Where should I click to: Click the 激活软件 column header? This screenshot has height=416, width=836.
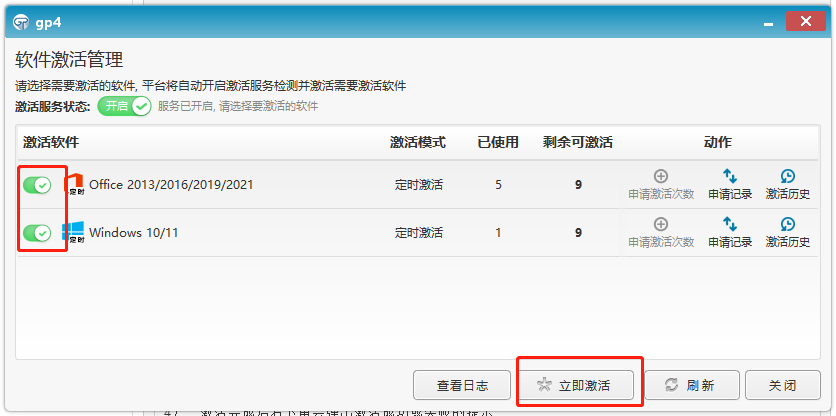[51, 142]
